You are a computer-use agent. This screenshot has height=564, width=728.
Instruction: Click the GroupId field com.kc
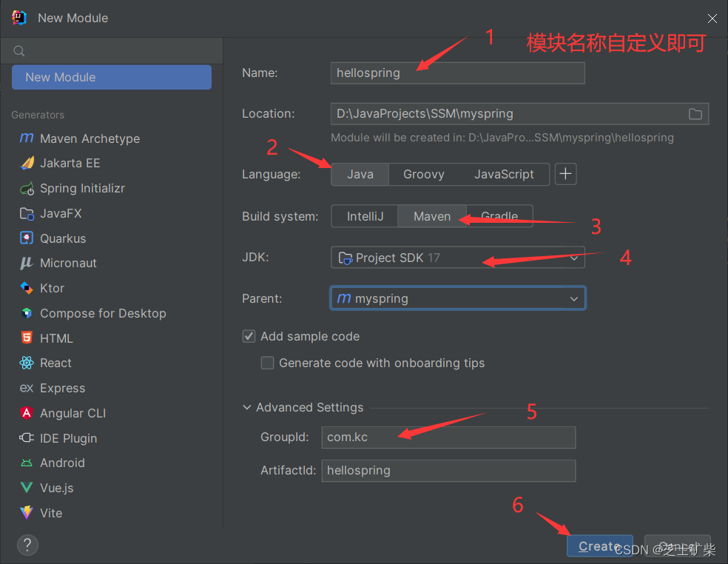click(448, 437)
